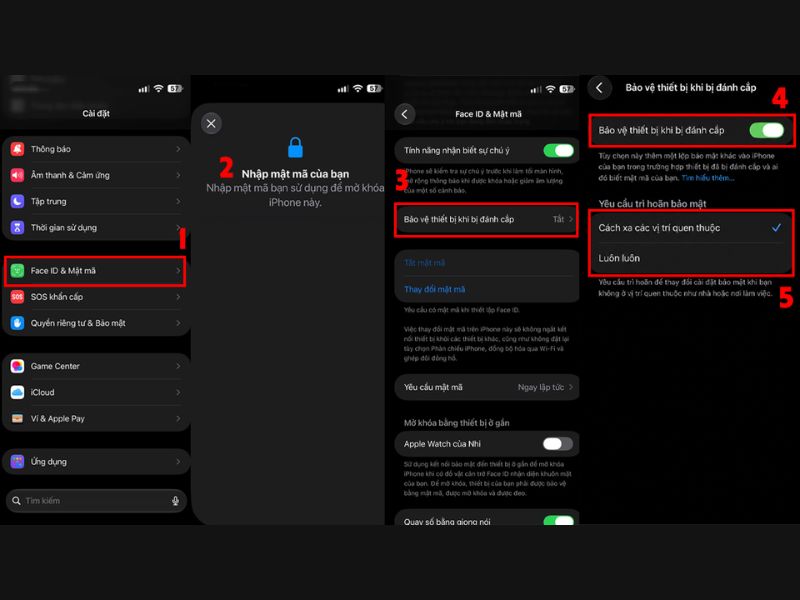Tap the Game Center icon

click(17, 366)
